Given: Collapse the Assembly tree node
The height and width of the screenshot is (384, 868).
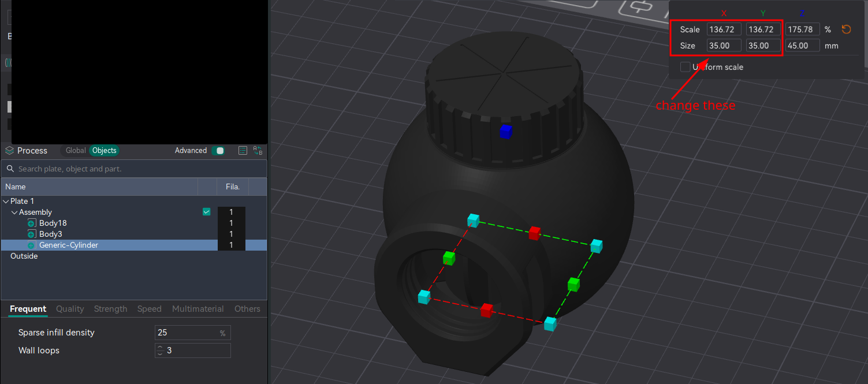Looking at the screenshot, I should [x=14, y=212].
